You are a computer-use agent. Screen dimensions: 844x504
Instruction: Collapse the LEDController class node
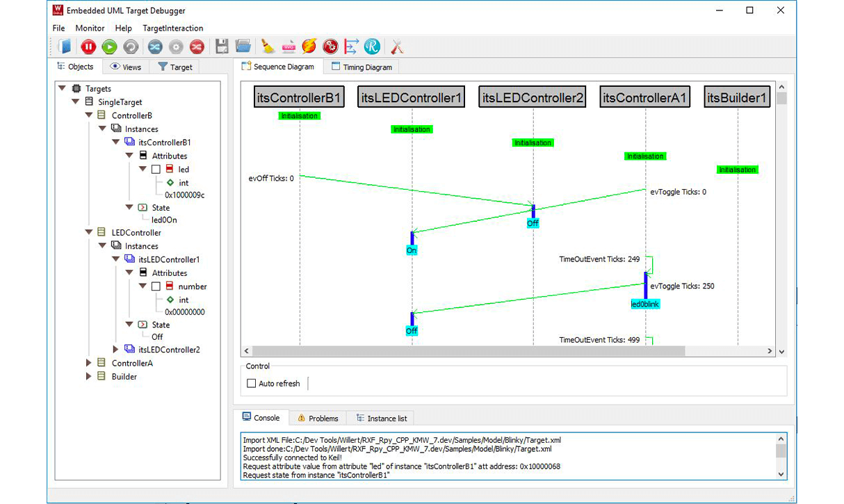click(89, 232)
